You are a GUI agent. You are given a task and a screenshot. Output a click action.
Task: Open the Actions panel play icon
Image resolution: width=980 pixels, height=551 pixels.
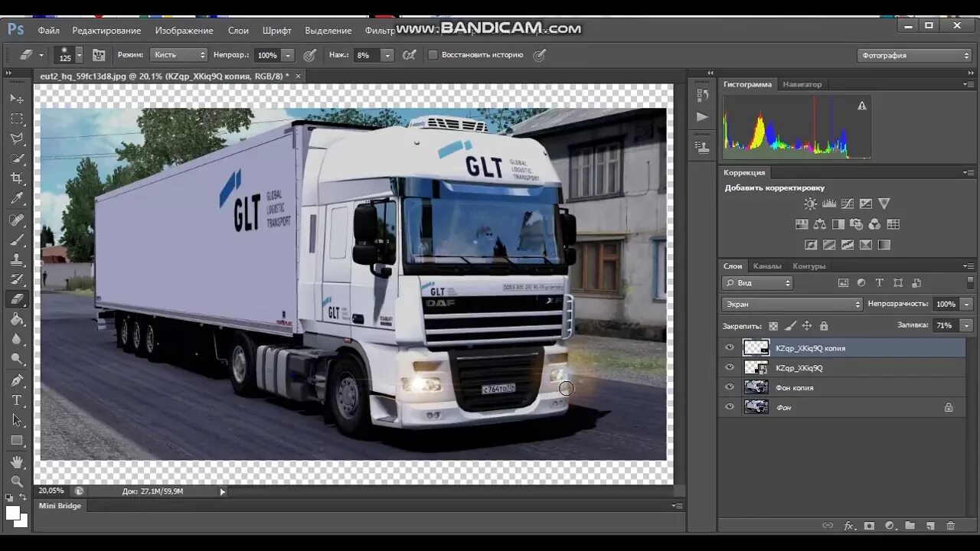[x=702, y=117]
